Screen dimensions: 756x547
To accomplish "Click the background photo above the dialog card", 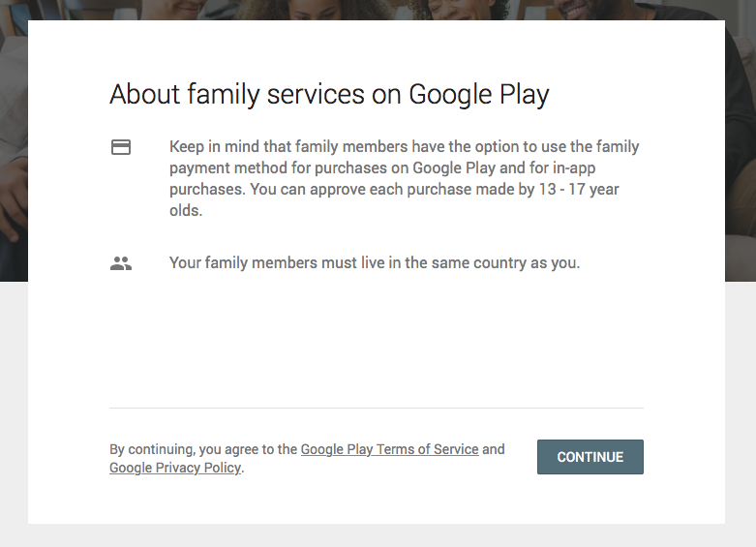I will 378,10.
